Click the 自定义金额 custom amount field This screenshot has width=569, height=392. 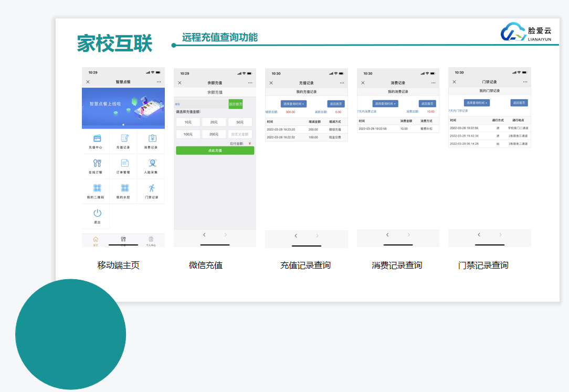[x=240, y=134]
